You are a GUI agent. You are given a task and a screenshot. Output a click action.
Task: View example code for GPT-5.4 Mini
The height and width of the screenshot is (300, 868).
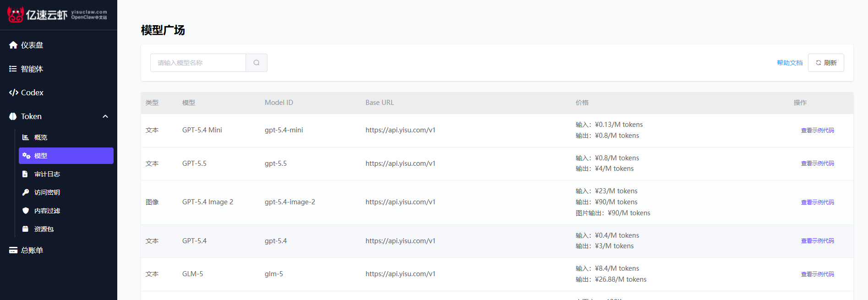pos(817,131)
